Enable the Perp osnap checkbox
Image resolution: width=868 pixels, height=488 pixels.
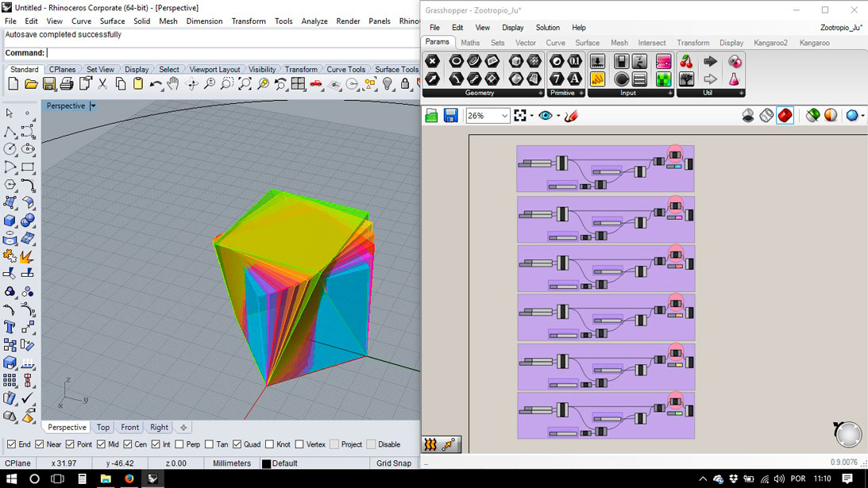[x=179, y=444]
